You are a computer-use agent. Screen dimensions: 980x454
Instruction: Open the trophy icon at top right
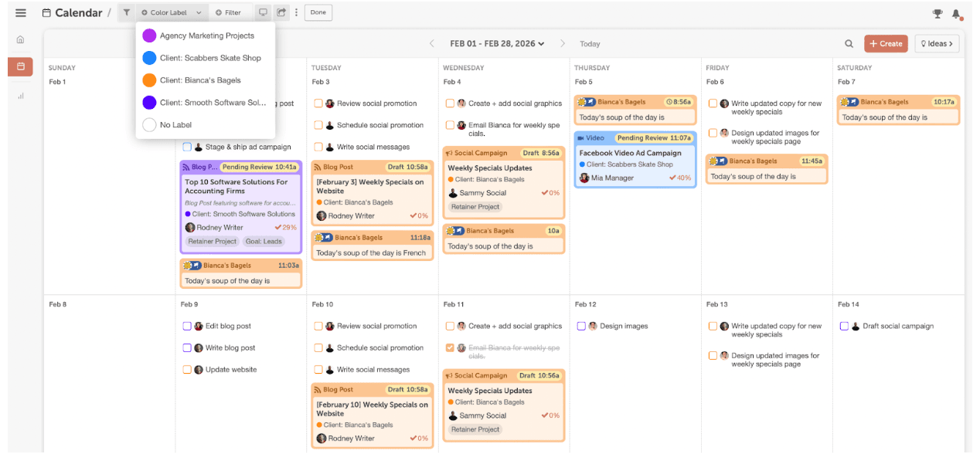[937, 13]
